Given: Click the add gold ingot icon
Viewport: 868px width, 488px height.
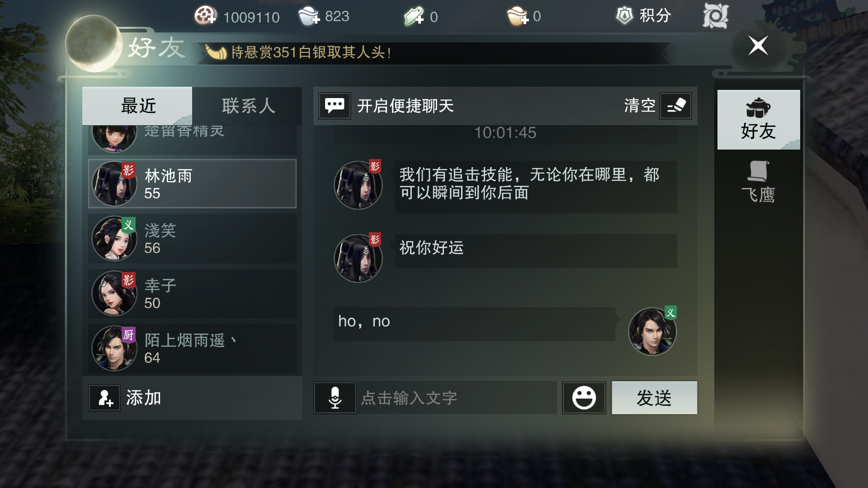Looking at the screenshot, I should (x=518, y=16).
